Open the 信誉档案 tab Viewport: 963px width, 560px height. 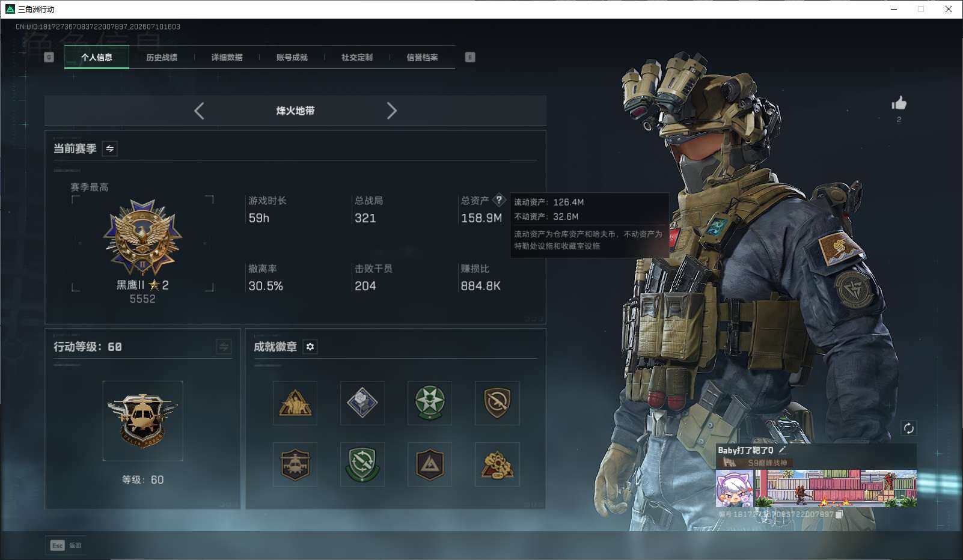click(x=422, y=57)
